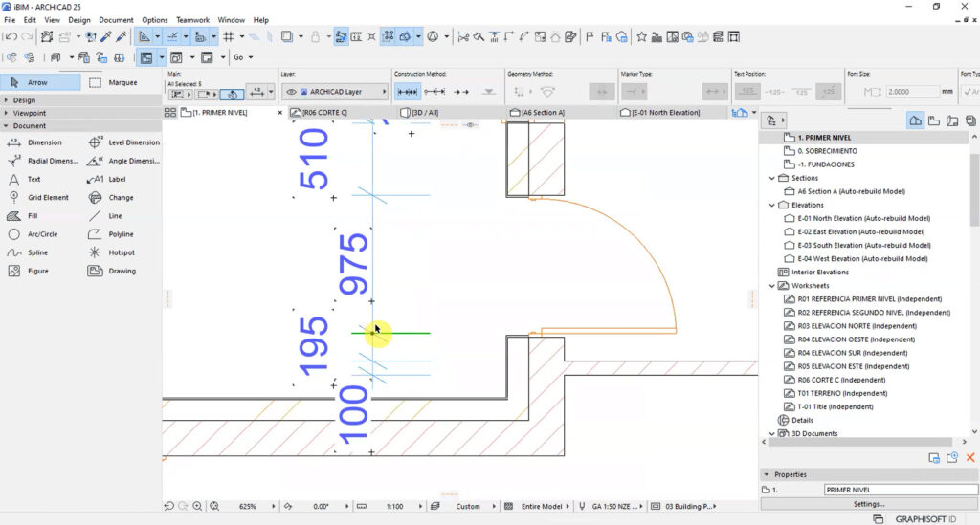This screenshot has width=980, height=525.
Task: Open the Teamwork menu
Action: pos(192,20)
